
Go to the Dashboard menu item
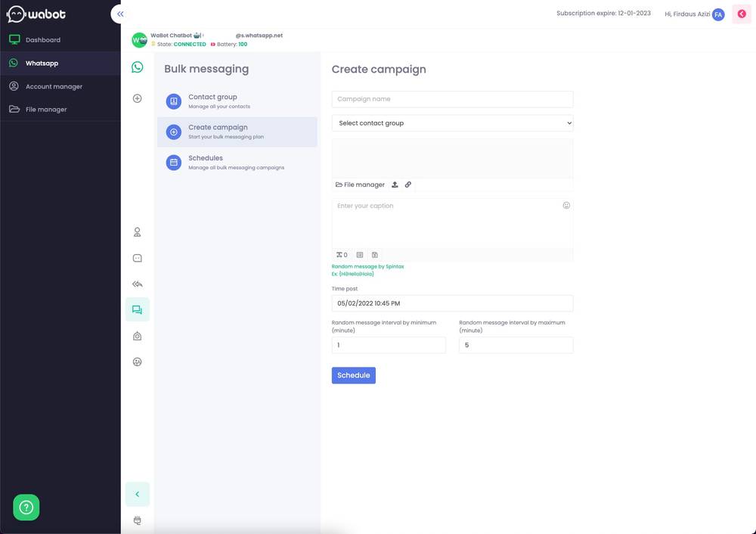(x=43, y=38)
